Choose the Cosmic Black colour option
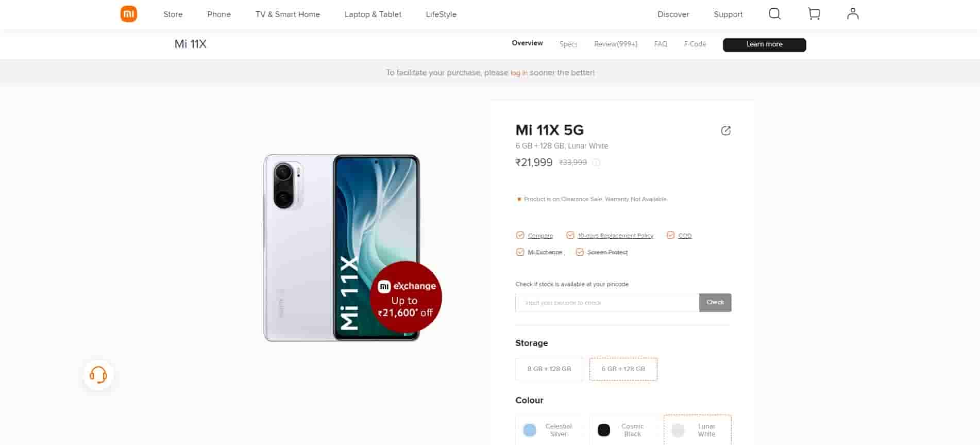This screenshot has height=445, width=980. point(623,430)
